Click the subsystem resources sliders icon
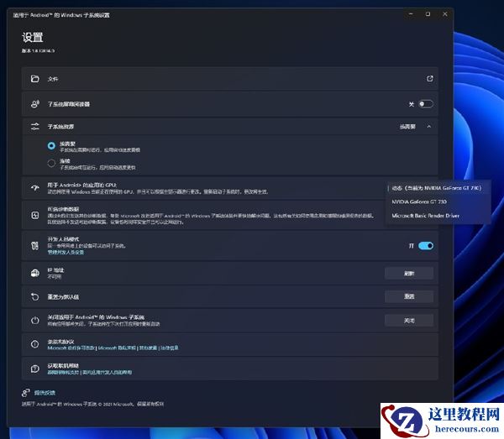The width and height of the screenshot is (504, 439). [x=34, y=127]
